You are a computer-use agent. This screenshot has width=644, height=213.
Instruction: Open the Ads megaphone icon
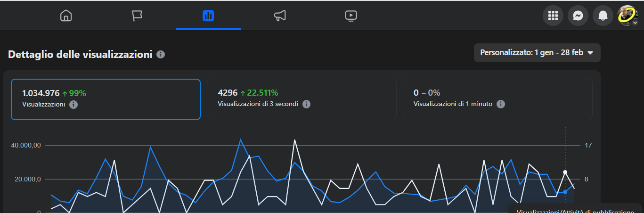(x=280, y=16)
